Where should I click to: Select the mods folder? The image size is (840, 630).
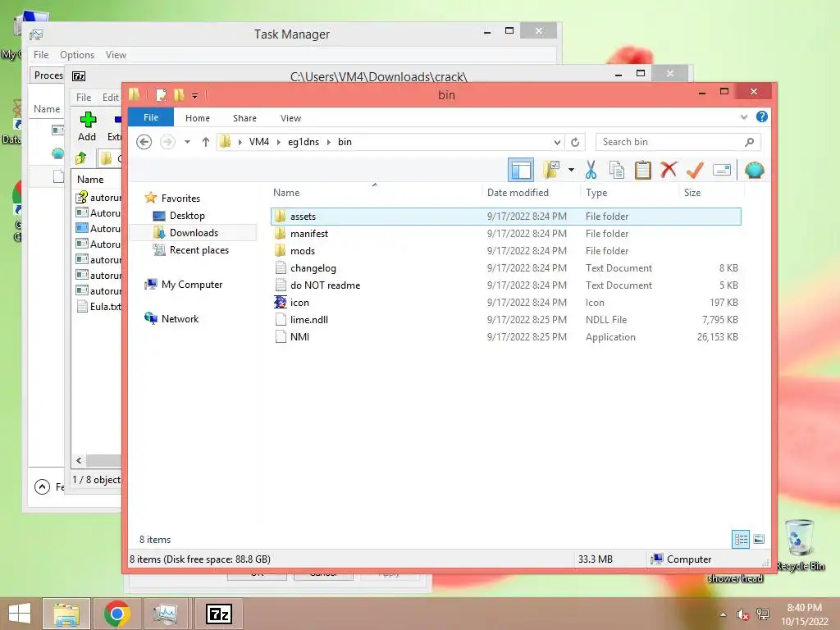[506, 251]
